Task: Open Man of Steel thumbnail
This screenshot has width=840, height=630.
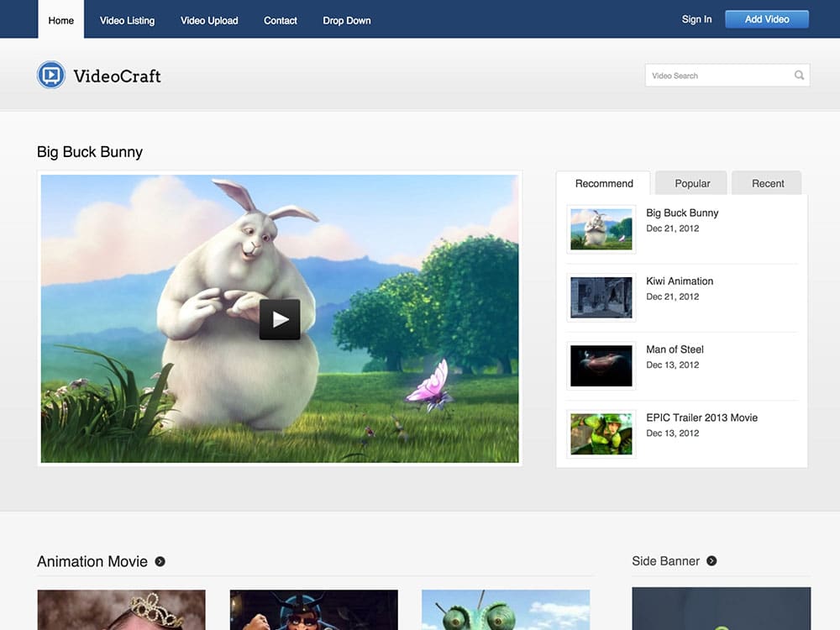Action: [601, 366]
